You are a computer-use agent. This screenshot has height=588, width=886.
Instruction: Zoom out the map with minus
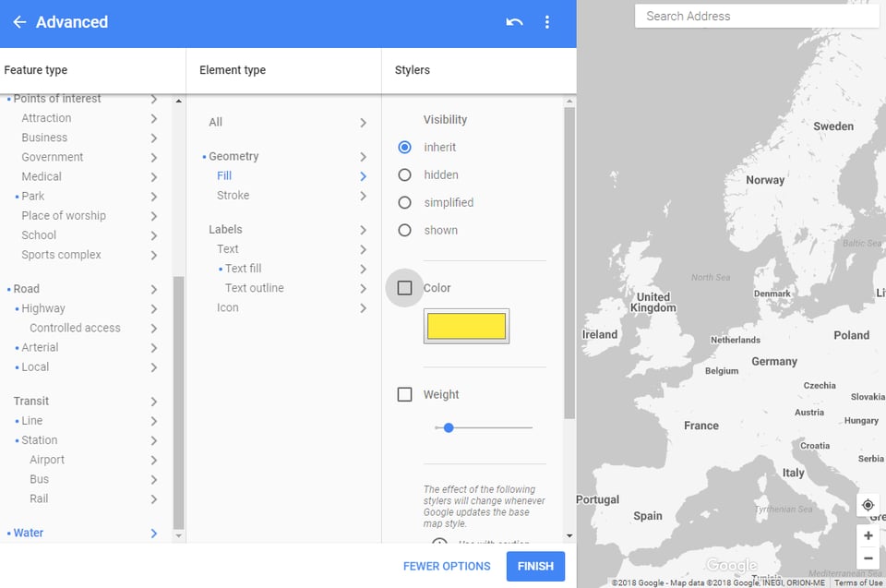pos(868,558)
